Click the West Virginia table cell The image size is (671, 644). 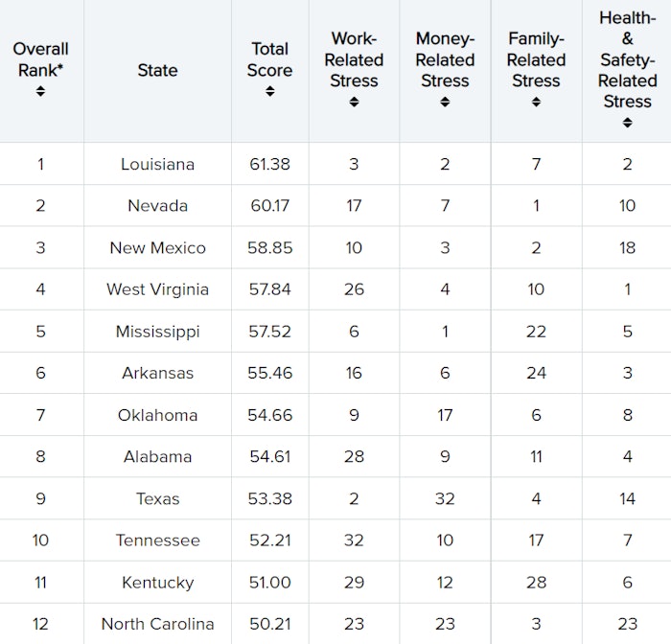click(157, 289)
